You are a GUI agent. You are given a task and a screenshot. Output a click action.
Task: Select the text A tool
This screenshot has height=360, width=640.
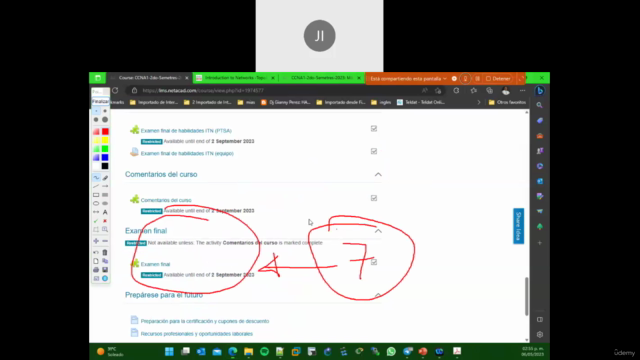105,212
